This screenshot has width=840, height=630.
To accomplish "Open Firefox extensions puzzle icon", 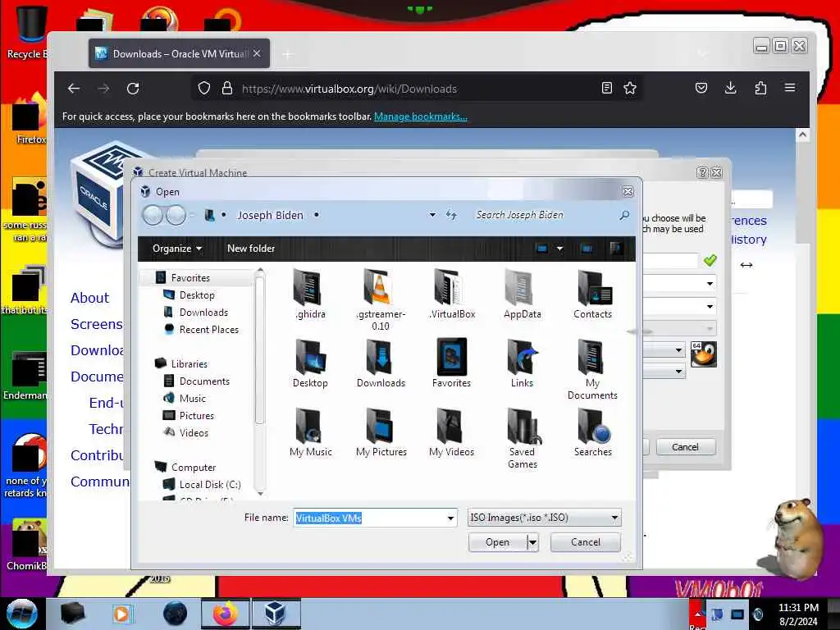I will coord(760,88).
